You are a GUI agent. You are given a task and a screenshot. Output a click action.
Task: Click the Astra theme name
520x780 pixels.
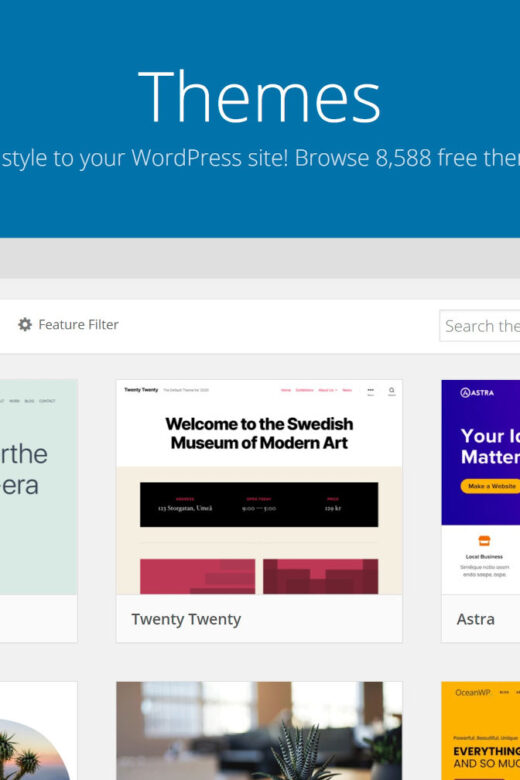coord(476,619)
